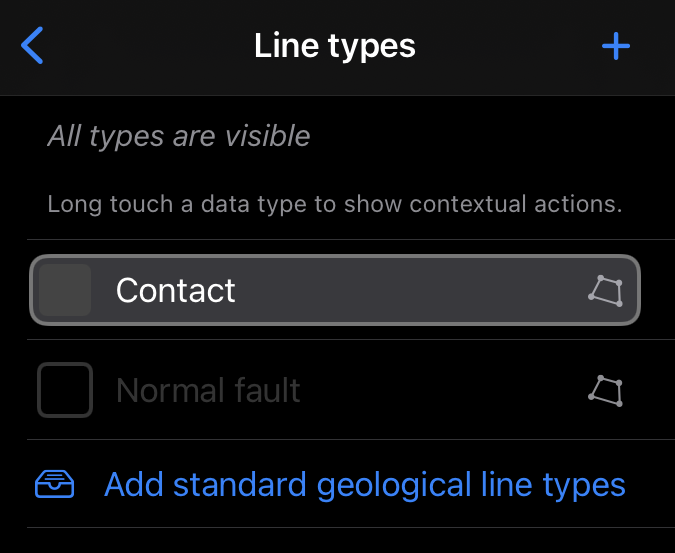The width and height of the screenshot is (675, 553).
Task: Click the Line types header title
Action: [335, 46]
